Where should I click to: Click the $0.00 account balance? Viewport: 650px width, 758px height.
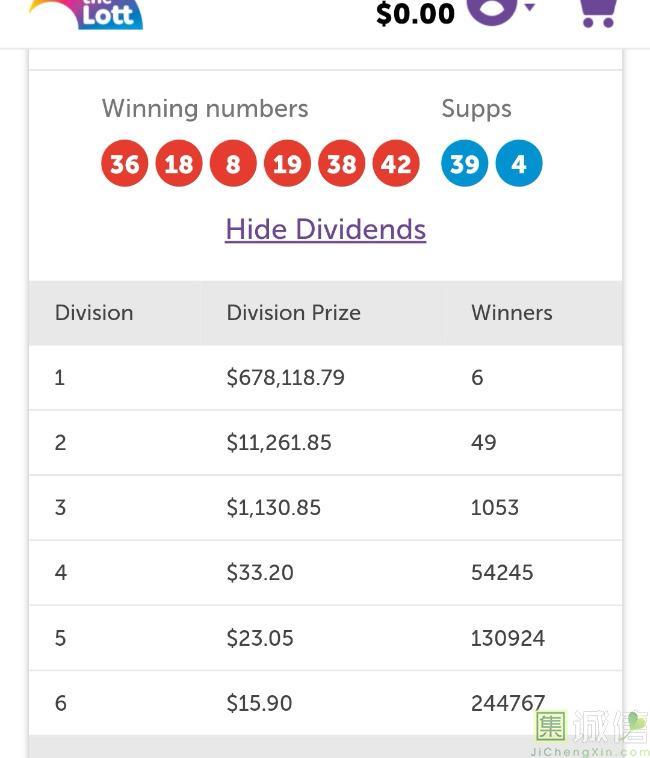pyautogui.click(x=415, y=14)
